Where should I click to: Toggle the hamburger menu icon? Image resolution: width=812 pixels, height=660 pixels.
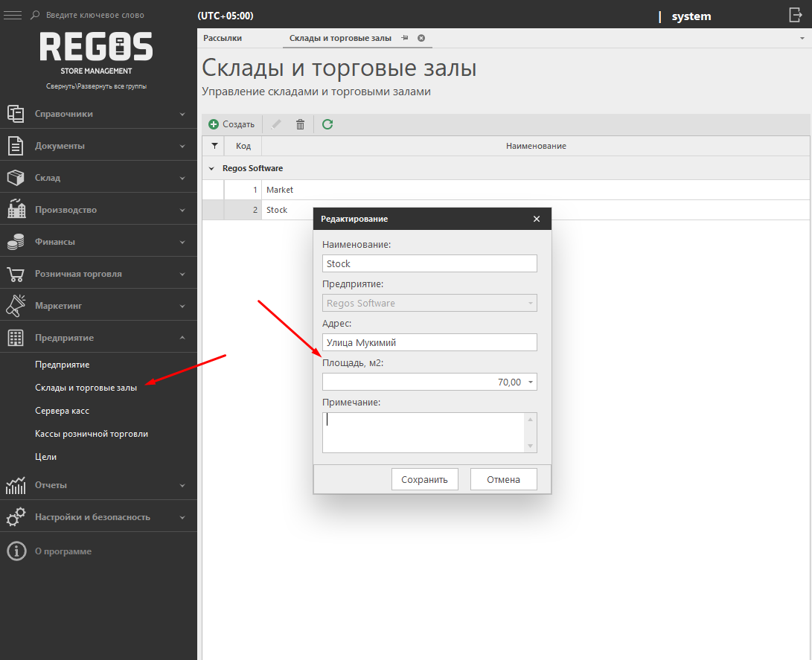click(13, 15)
